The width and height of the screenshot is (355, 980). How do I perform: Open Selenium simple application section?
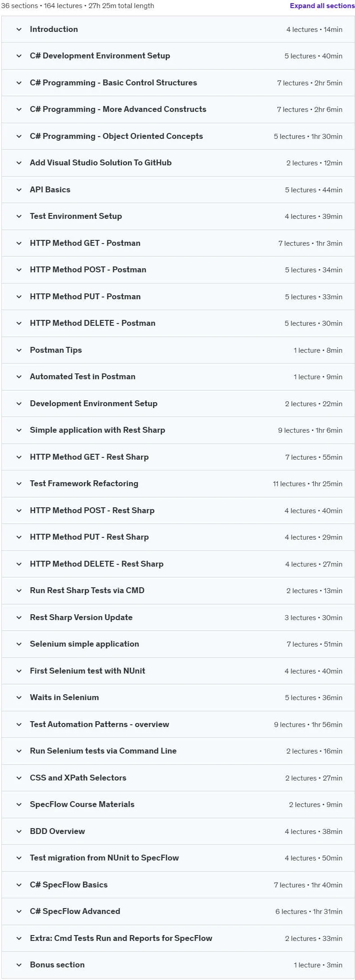coord(178,644)
